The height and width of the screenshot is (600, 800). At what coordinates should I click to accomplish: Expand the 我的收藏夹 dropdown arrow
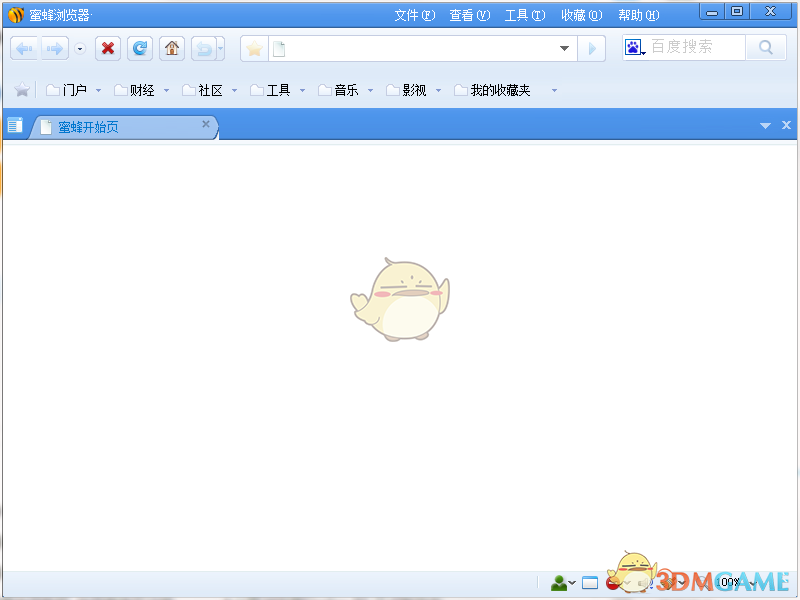(555, 91)
